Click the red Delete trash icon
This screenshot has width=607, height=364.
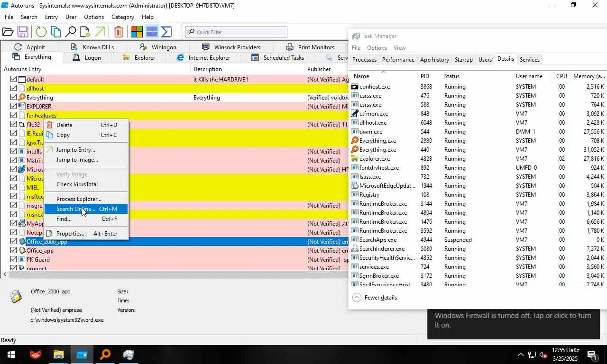119,32
